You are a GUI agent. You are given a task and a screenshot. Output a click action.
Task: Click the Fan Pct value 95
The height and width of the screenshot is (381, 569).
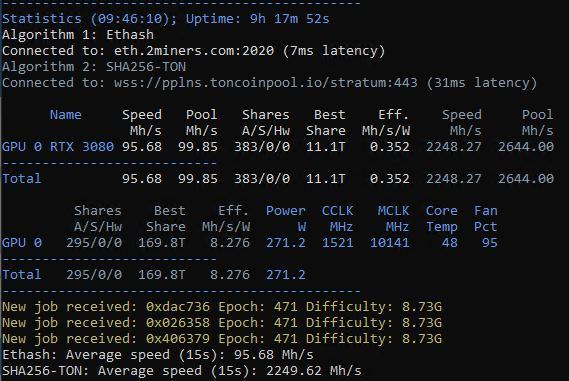490,242
